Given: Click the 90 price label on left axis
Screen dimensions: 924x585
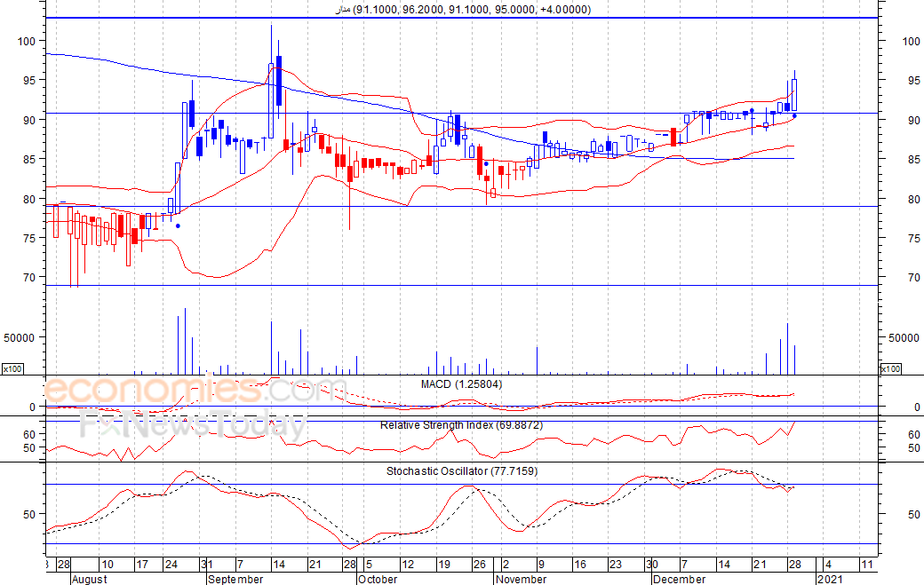Looking at the screenshot, I should [x=29, y=120].
